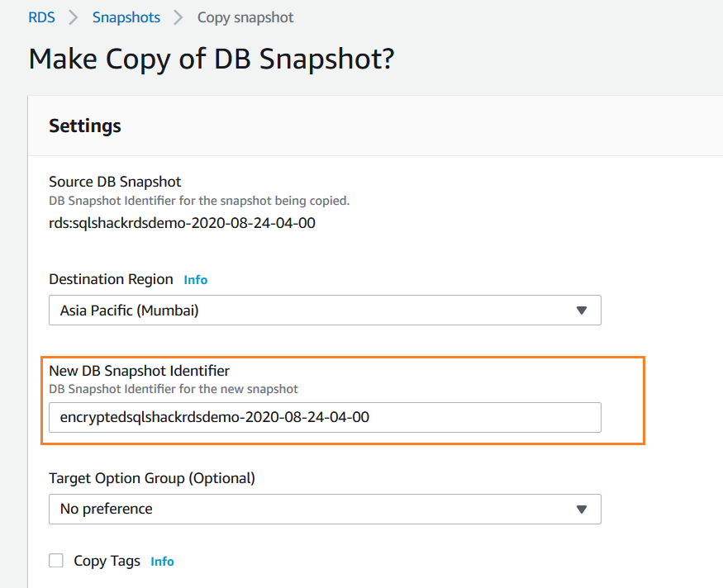Return to Snapshots using the breadcrumb
723x588 pixels.
coord(126,17)
